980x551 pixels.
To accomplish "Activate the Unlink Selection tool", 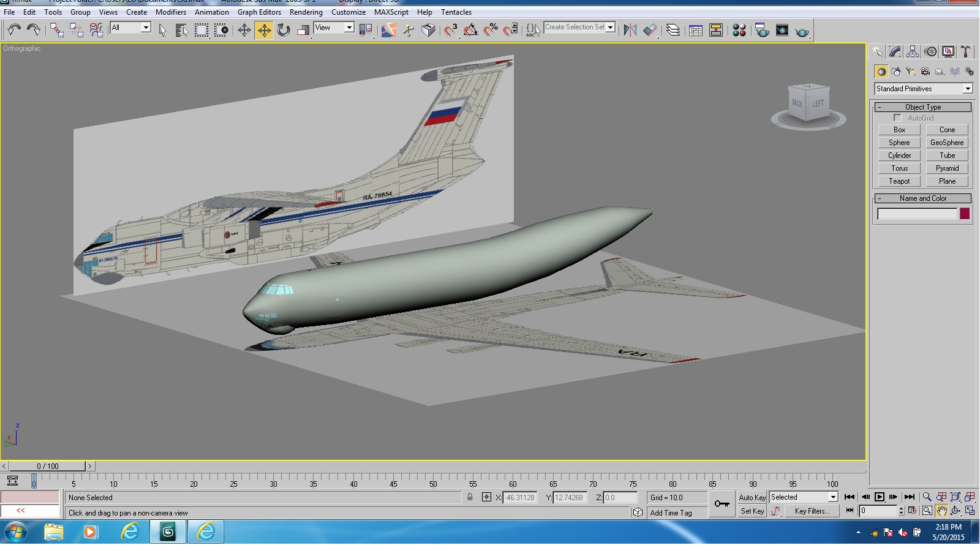I will [x=77, y=29].
